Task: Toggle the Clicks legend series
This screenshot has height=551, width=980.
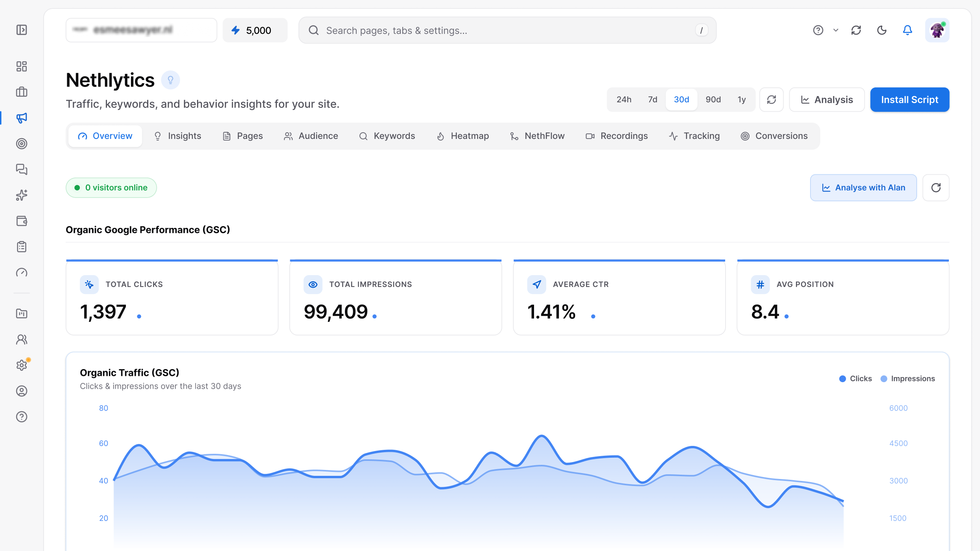Action: [855, 379]
